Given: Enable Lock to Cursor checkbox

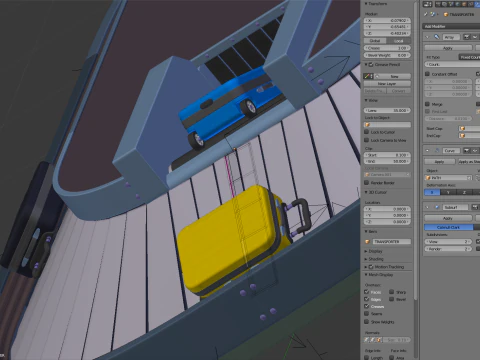Looking at the screenshot, I should 367,132.
